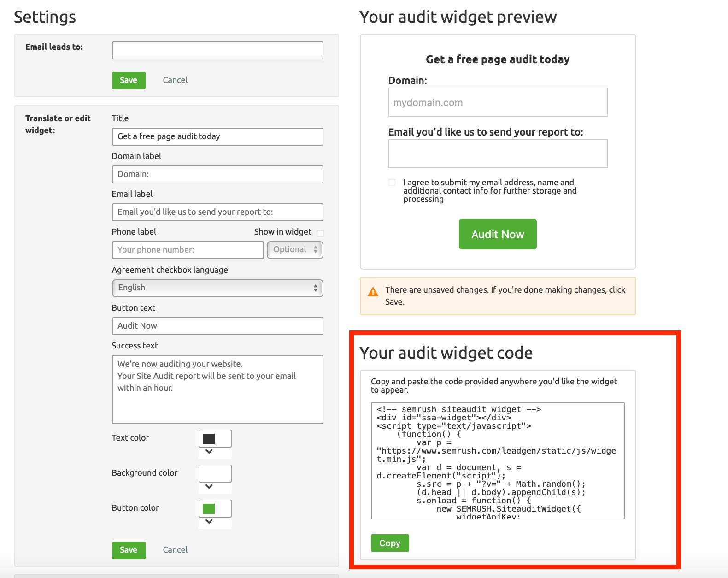Tick the agreement checkbox in widget preview
Screen dimensions: 728x578
392,182
